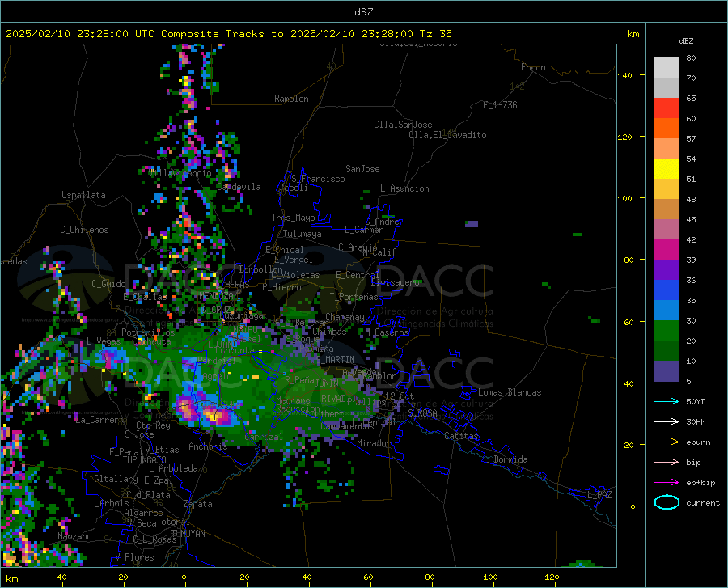Click the E_1-736 map label
The width and height of the screenshot is (728, 588).
(500, 105)
